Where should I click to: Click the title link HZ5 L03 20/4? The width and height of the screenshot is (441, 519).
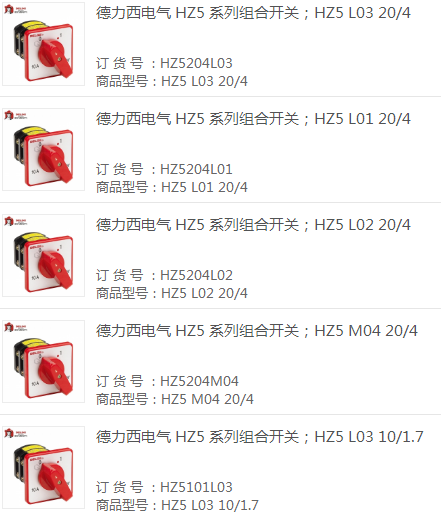(x=253, y=13)
